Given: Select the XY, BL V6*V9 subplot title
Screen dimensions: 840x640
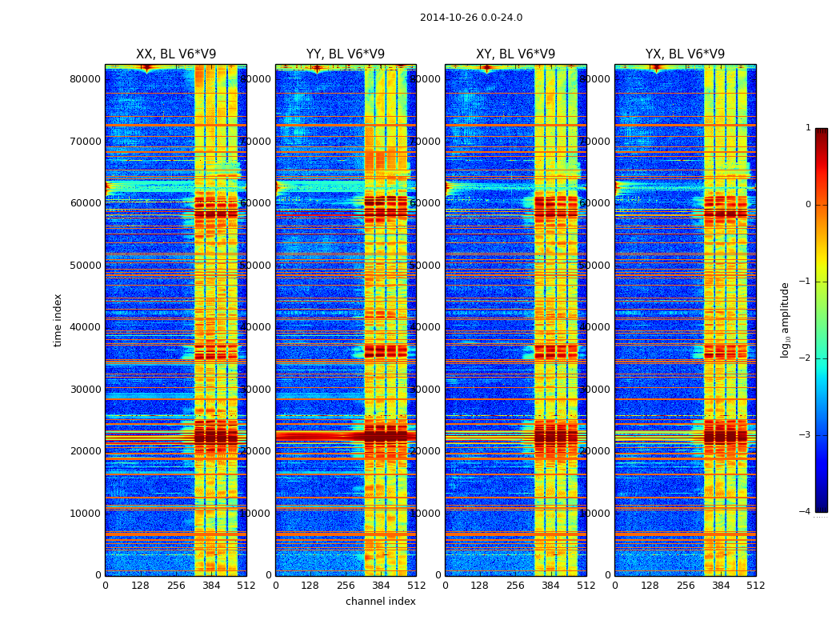Looking at the screenshot, I should click(515, 54).
